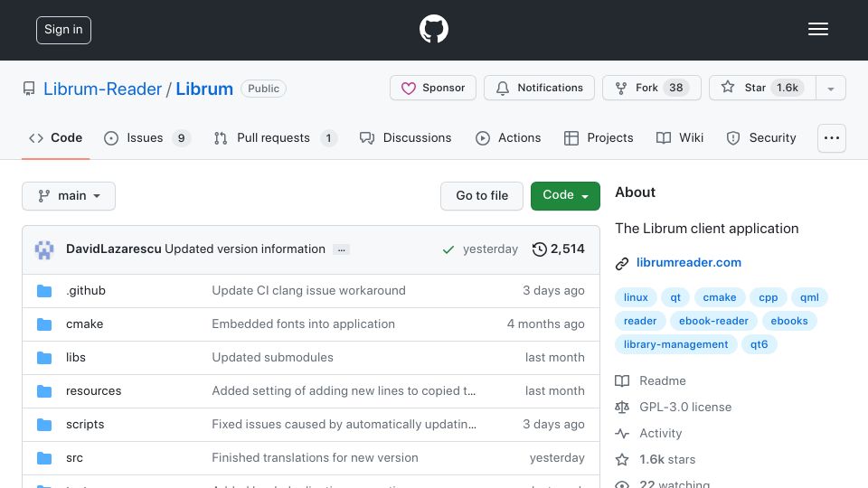
Task: Select the library-management topic tag
Action: (x=676, y=344)
